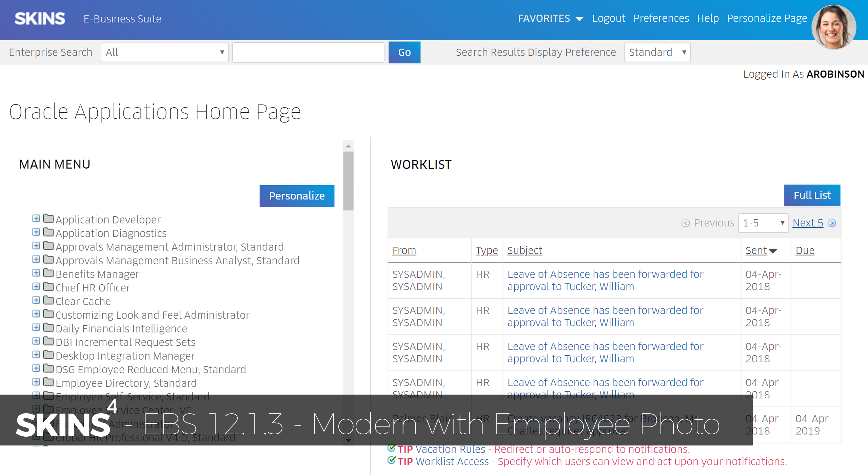The image size is (868, 475).
Task: Click the Logout link
Action: 609,18
